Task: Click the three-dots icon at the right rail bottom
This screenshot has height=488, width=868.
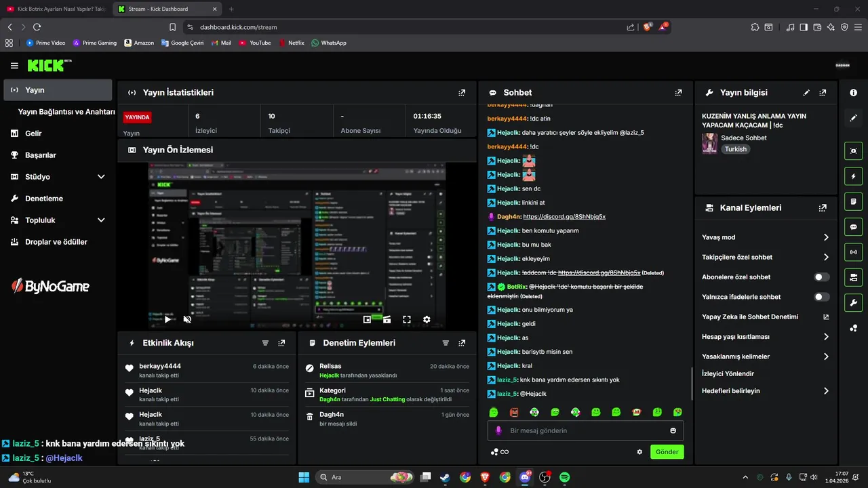Action: (853, 328)
